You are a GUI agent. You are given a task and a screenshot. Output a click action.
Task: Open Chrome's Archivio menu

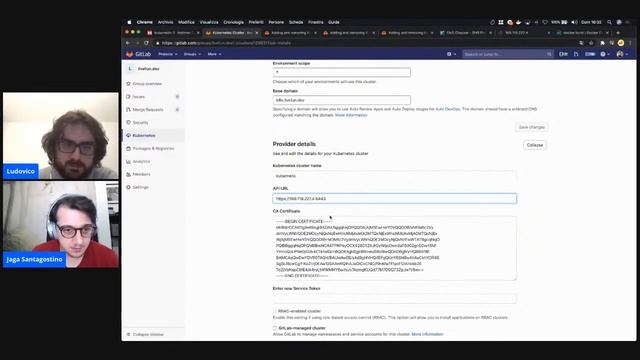[x=165, y=22]
